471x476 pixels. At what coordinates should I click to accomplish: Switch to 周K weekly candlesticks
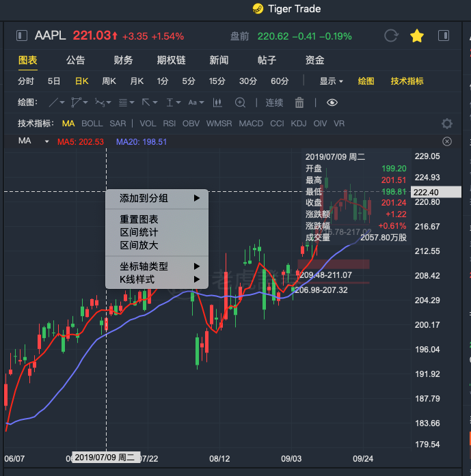coord(109,81)
